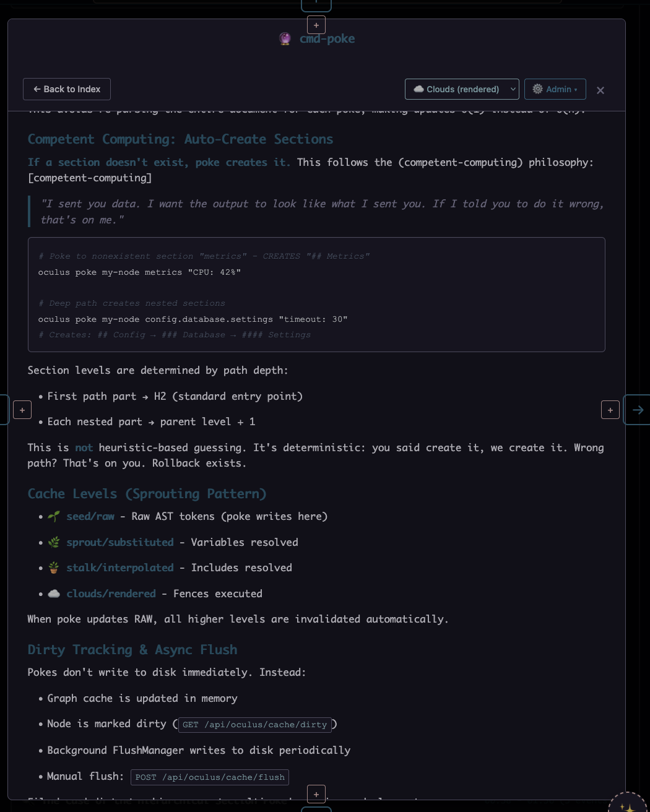This screenshot has height=812, width=650.
Task: Select the Cache Levels (Sprouting Pattern) heading
Action: coord(147,494)
